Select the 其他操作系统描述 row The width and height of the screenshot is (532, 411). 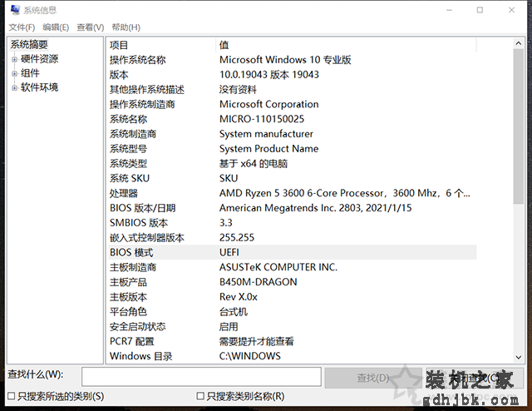tap(293, 90)
